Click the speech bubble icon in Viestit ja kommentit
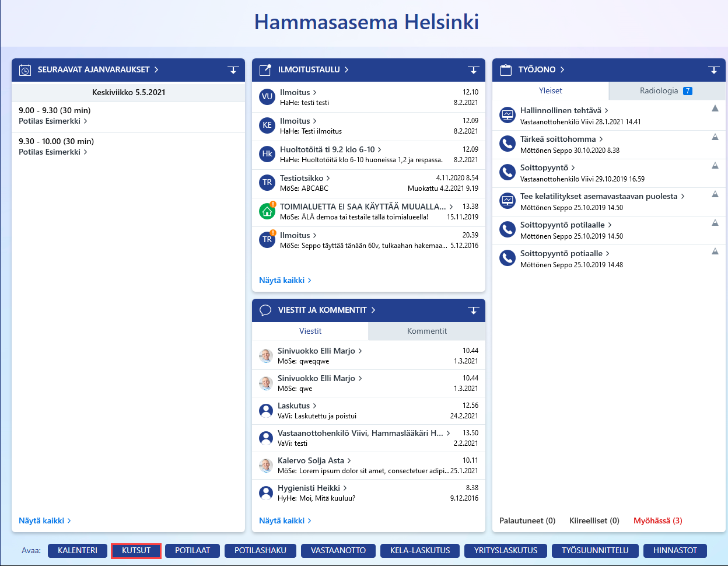 [265, 310]
